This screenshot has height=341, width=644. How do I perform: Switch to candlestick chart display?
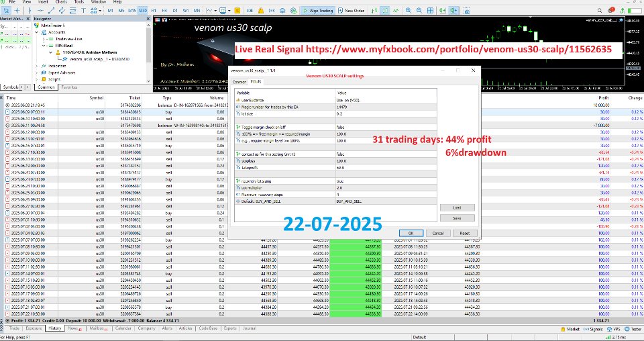(x=385, y=11)
